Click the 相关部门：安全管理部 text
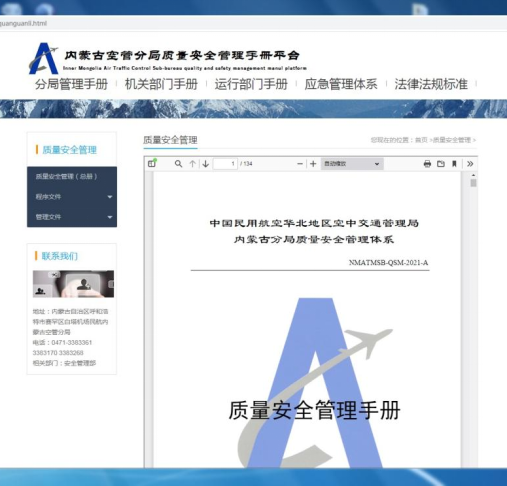Image resolution: width=507 pixels, height=486 pixels. point(64,363)
